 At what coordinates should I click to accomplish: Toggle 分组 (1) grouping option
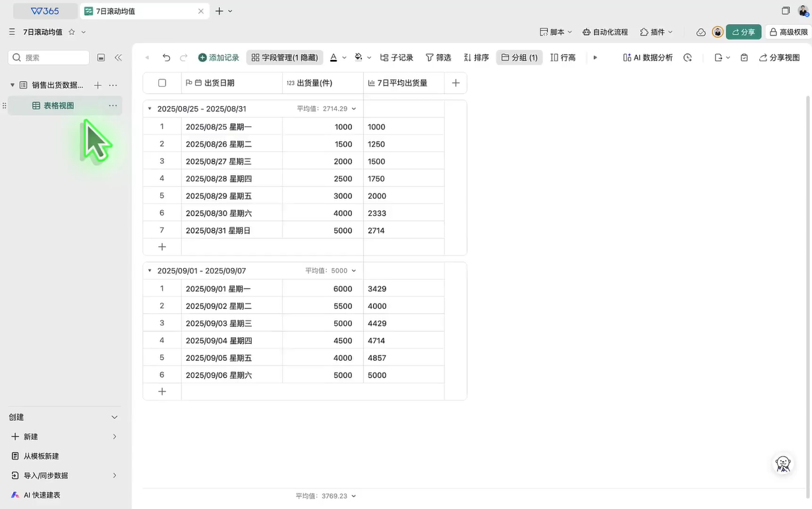tap(519, 58)
